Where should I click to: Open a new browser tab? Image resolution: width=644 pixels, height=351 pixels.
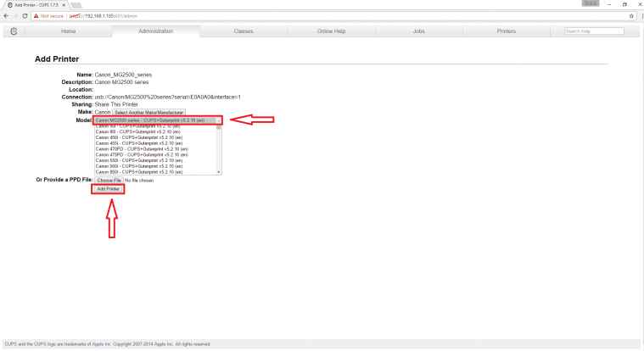pos(76,5)
